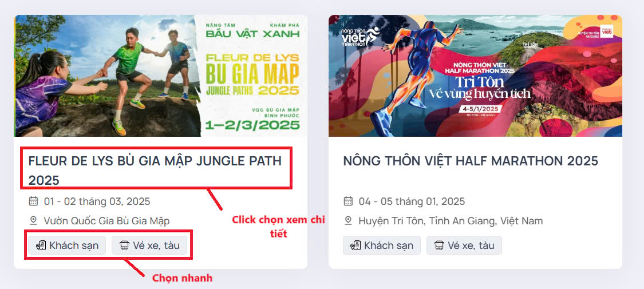Click the calendar icon beside 01 - 02 tháng 03
Image resolution: width=644 pixels, height=289 pixels.
33,201
